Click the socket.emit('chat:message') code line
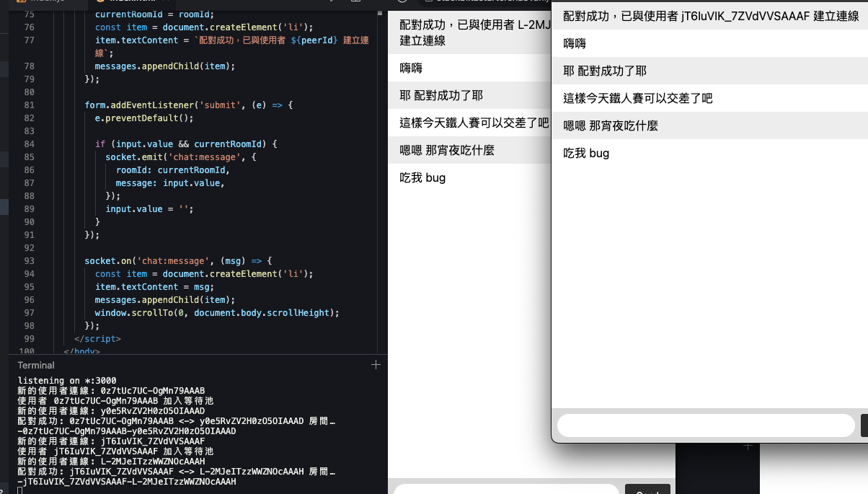The image size is (868, 494). coord(180,157)
